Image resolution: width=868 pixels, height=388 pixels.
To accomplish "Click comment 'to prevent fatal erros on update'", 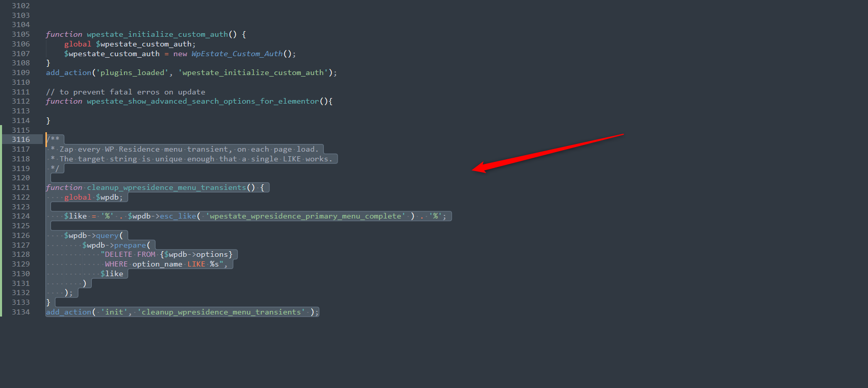I will pyautogui.click(x=125, y=92).
